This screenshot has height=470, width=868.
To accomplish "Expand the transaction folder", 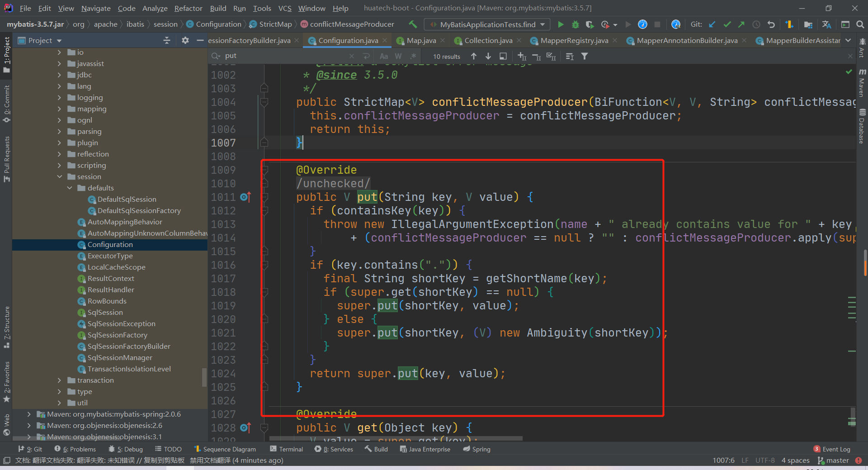I will point(60,380).
